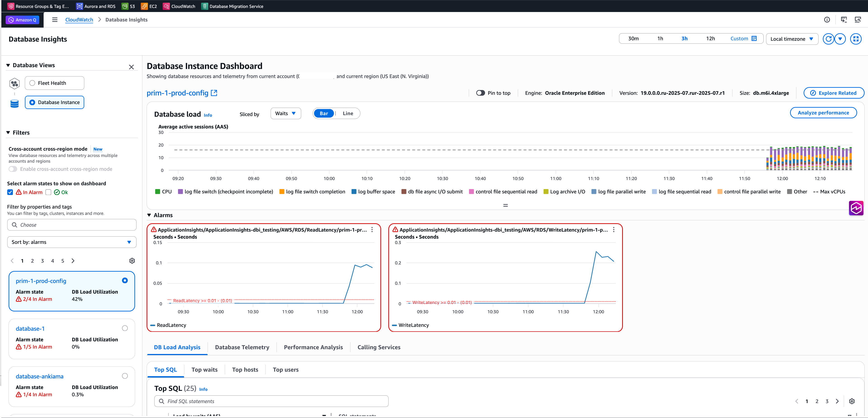This screenshot has height=418, width=868.
Task: Collapse the Database Views section
Action: coord(8,65)
